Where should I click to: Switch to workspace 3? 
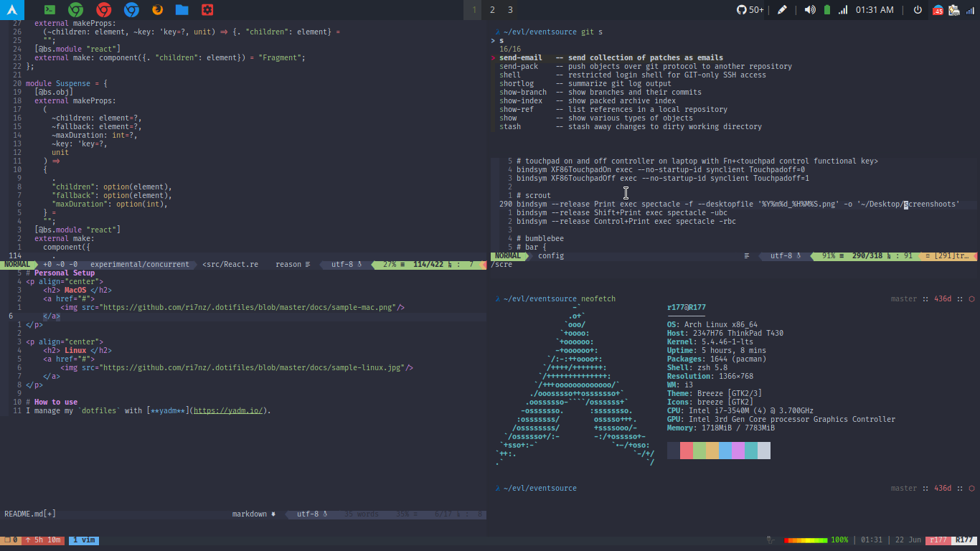[x=510, y=9]
